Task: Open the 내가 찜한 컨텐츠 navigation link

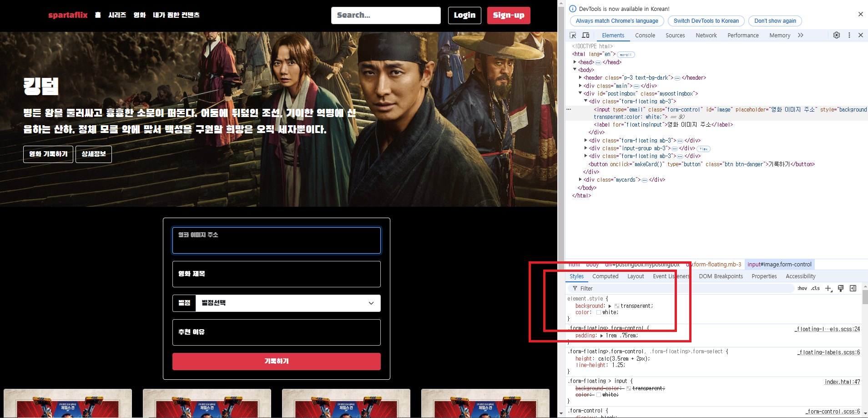Action: (176, 15)
